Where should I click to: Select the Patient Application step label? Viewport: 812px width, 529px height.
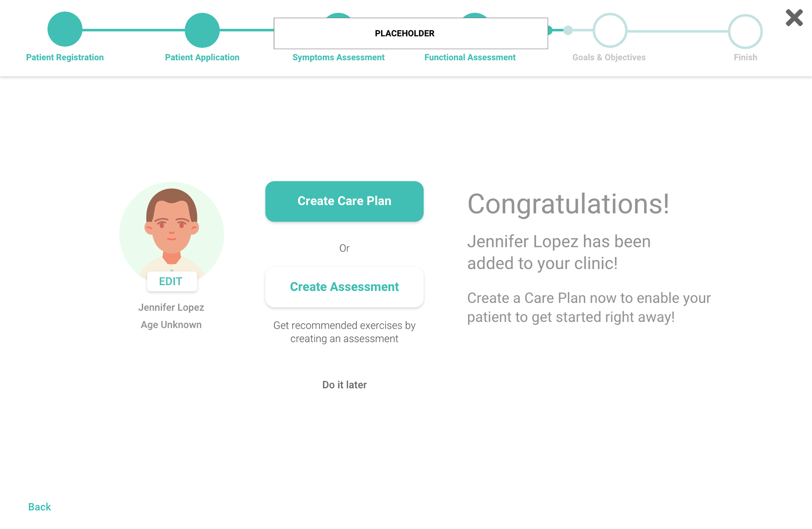(x=202, y=57)
